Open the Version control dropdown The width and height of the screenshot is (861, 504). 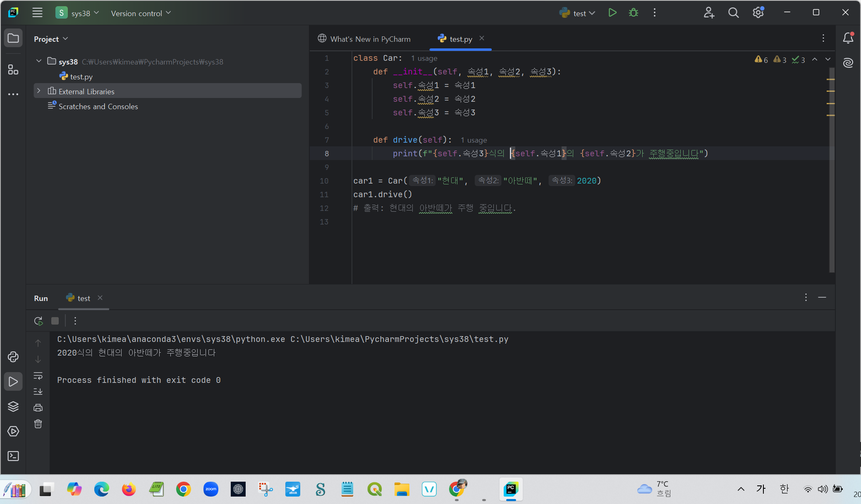(x=141, y=13)
